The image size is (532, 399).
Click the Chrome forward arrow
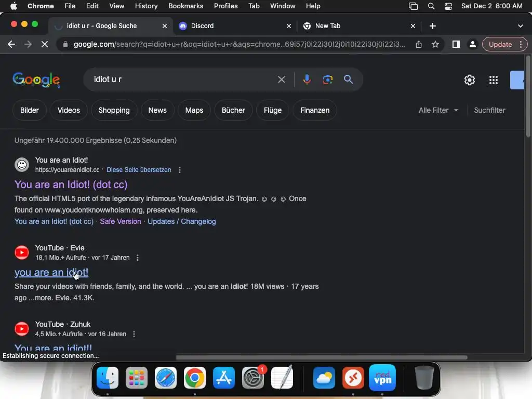coord(28,45)
